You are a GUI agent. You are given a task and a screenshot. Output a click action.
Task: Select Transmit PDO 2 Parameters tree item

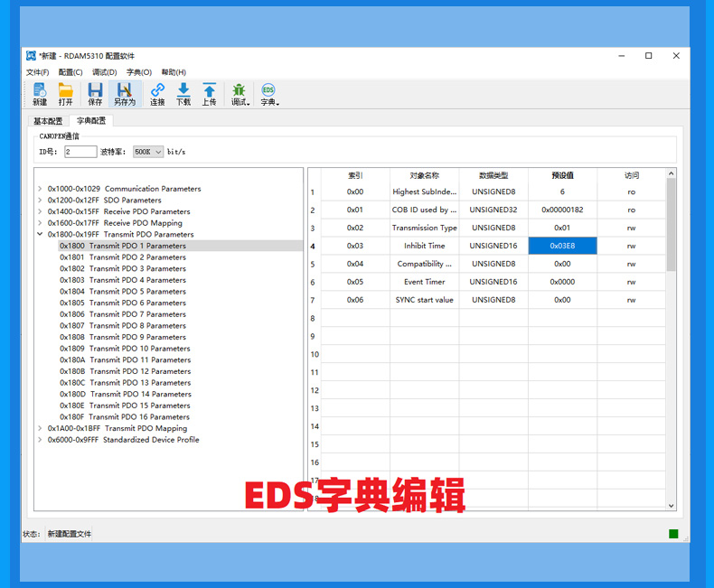123,257
